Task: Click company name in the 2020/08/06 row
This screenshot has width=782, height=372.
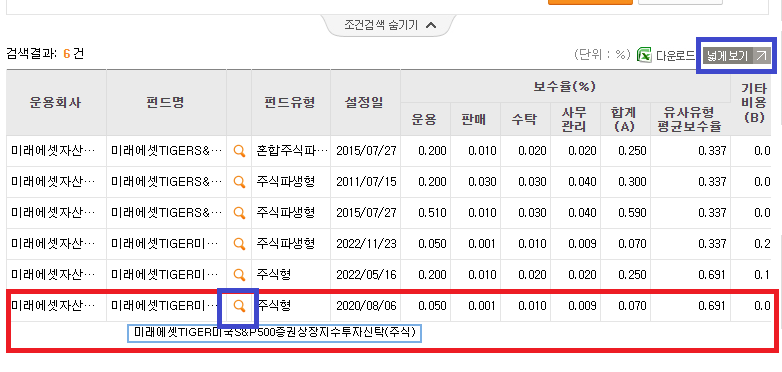Action: [x=53, y=305]
